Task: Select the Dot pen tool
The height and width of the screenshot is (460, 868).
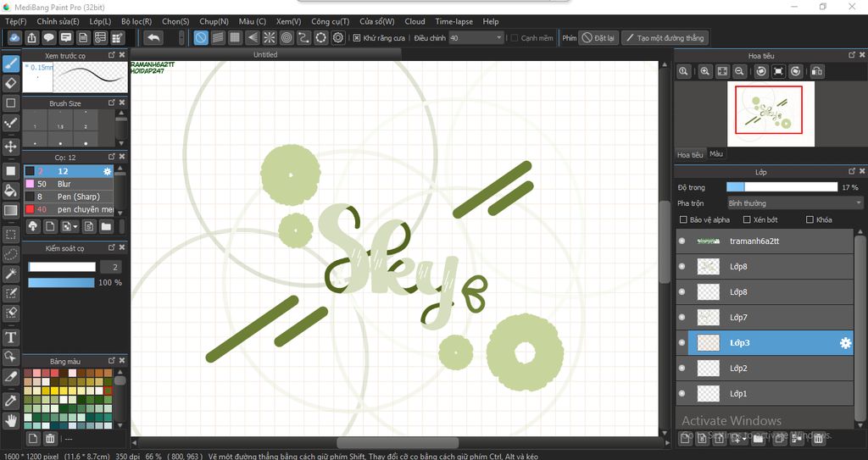Action: 10,123
